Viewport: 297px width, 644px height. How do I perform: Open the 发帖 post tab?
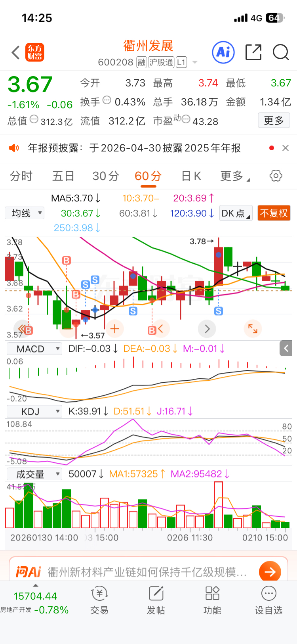click(x=156, y=600)
